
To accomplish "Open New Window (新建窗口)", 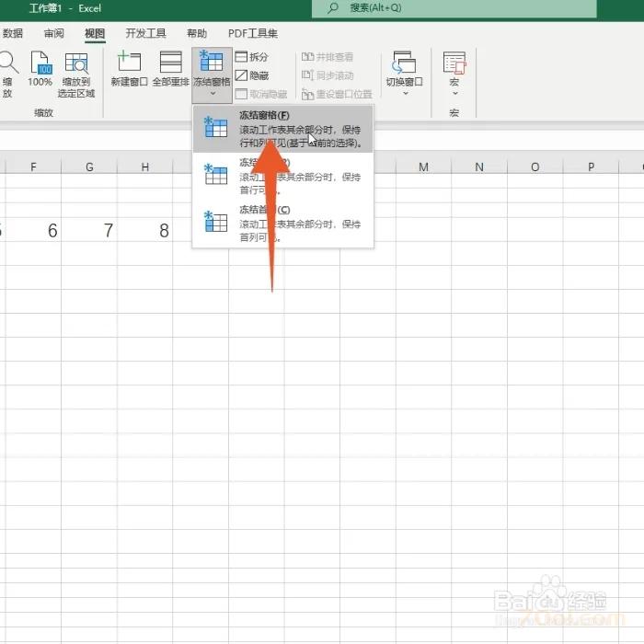I will 129,69.
